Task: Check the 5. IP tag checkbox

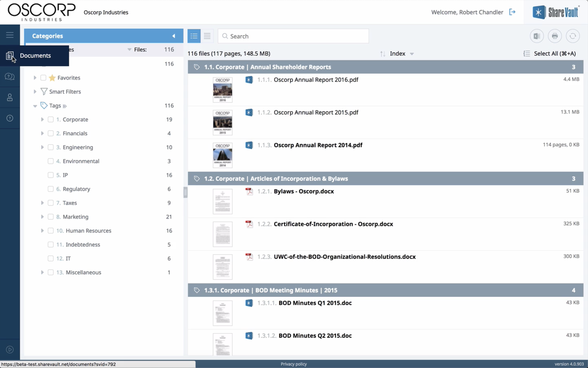Action: point(51,175)
